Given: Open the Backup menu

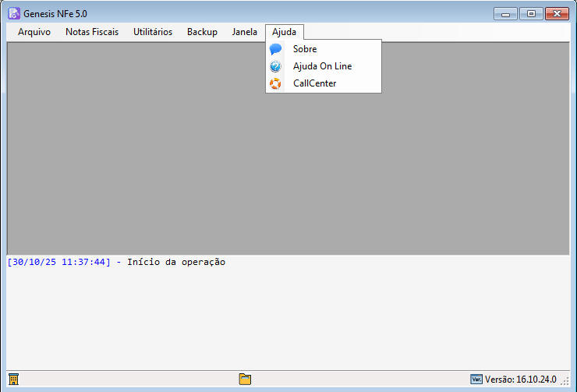Looking at the screenshot, I should tap(202, 32).
